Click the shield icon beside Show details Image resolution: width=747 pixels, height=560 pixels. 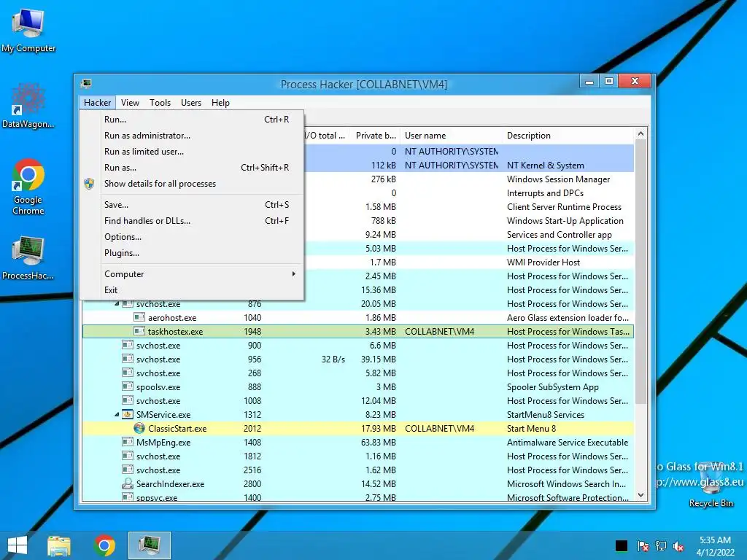click(89, 184)
